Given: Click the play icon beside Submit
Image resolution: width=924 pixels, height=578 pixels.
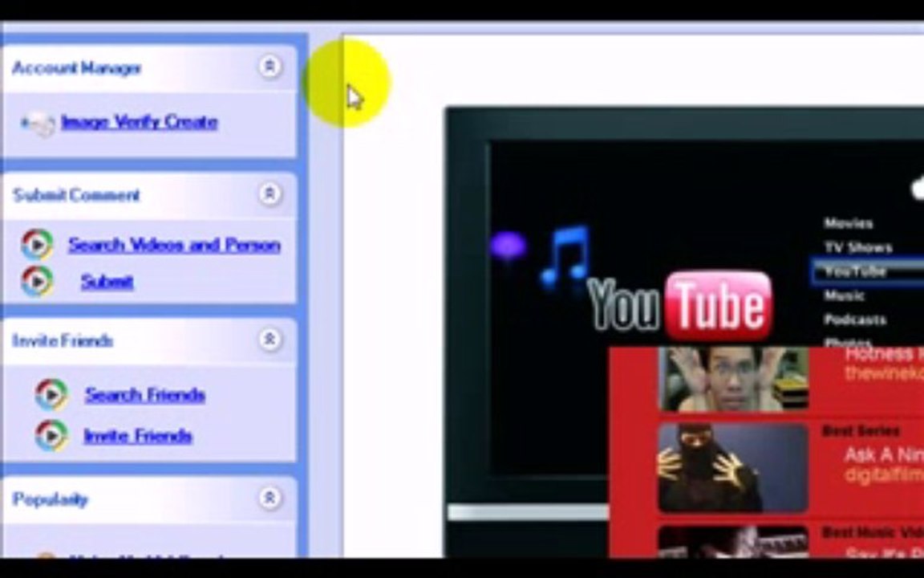Looking at the screenshot, I should point(37,282).
